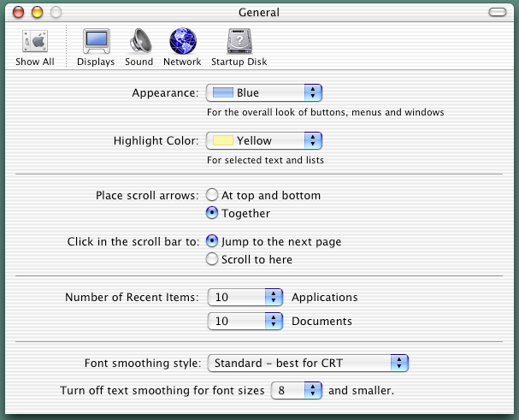Open the Appearance dropdown set to Blue
Viewport: 519px width, 420px height.
(264, 92)
